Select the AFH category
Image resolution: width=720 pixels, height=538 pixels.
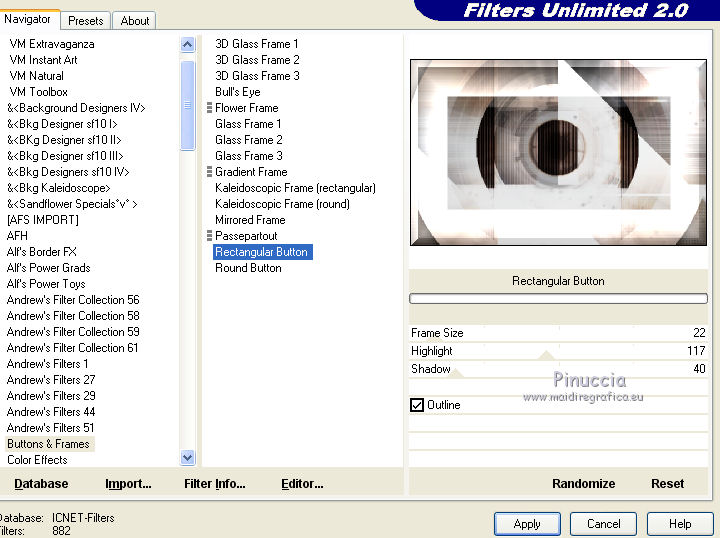pos(17,236)
